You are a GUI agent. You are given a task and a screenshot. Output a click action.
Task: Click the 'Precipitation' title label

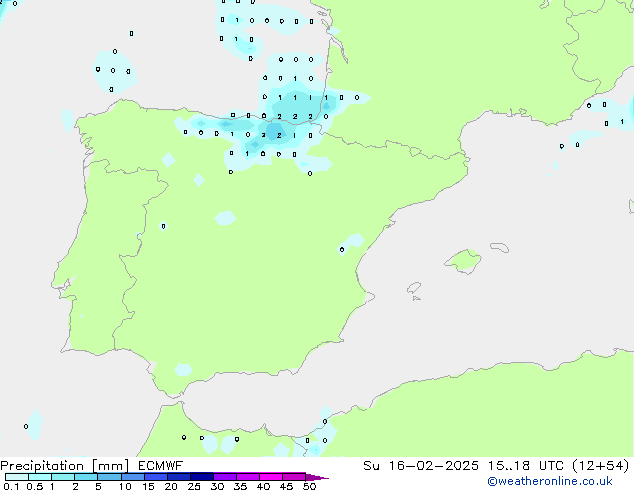42,466
